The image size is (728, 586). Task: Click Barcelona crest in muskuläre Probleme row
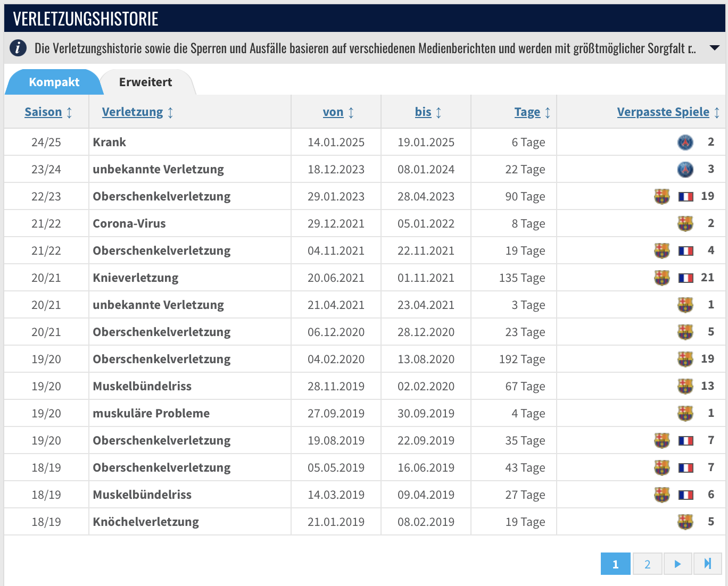coord(685,413)
